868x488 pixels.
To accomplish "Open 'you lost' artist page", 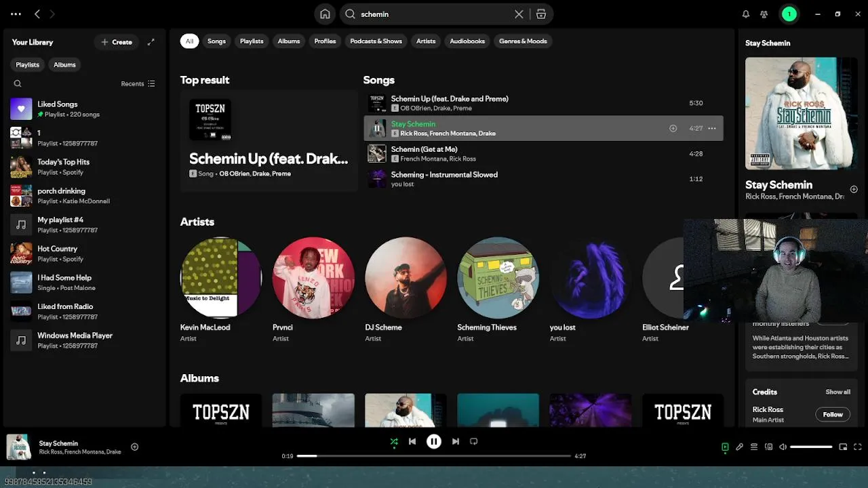I will coord(590,290).
